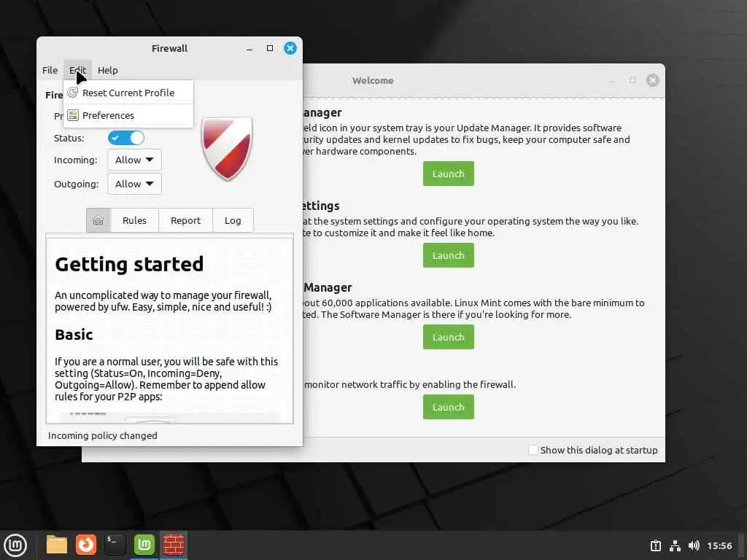
Task: Open the Help menu in Firewall
Action: pyautogui.click(x=108, y=70)
